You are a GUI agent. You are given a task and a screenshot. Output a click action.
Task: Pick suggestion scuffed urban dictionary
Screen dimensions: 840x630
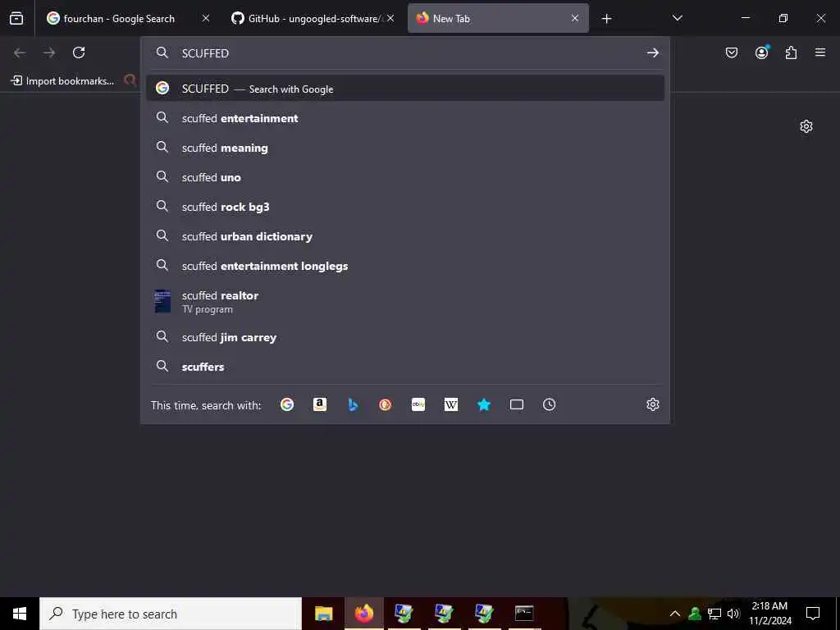[405, 236]
